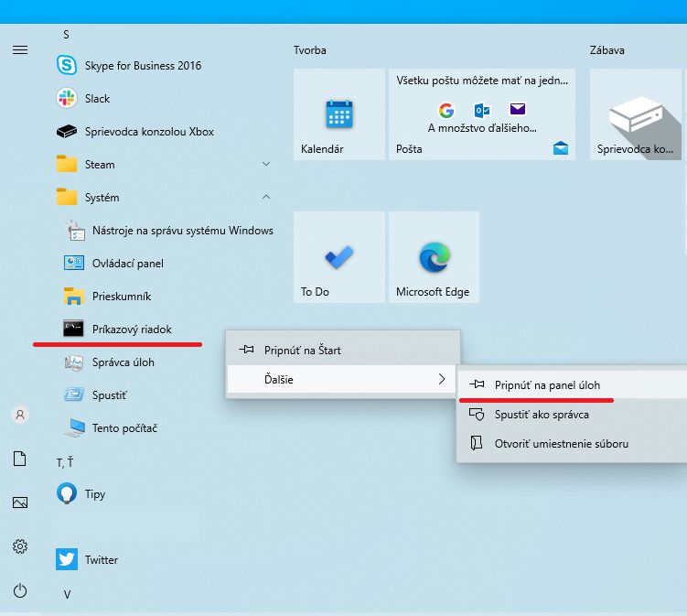Screen dimensions: 687x616
Task: Select Ďalšie in the context menu
Action: pos(342,379)
